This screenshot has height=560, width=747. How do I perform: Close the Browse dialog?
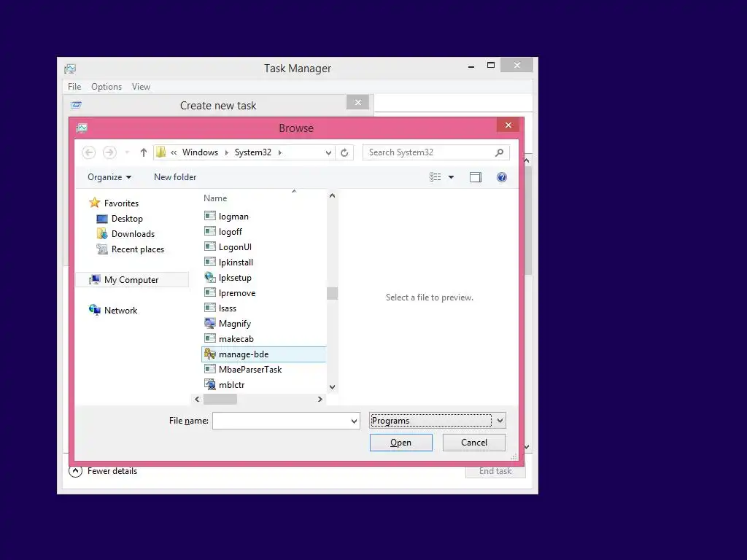(508, 125)
